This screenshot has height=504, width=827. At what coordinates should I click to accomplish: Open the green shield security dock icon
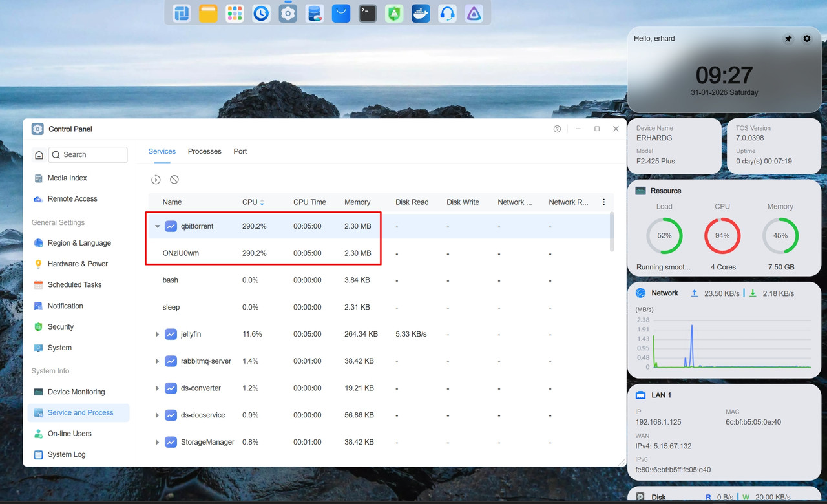point(394,13)
